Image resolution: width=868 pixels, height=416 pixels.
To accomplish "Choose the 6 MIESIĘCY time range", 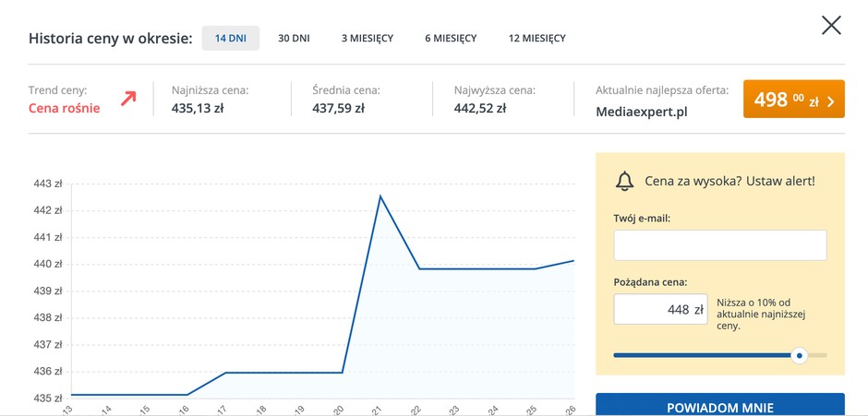I will pyautogui.click(x=451, y=38).
